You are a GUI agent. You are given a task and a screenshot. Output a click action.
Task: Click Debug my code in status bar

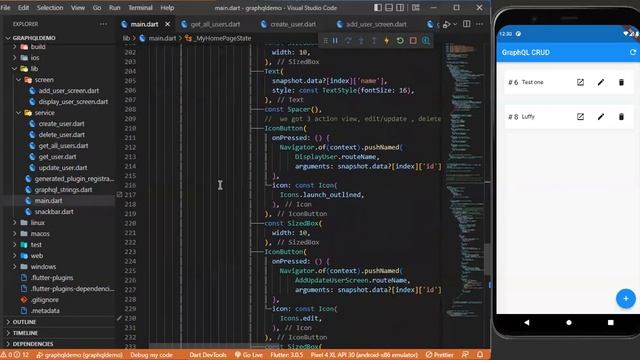pyautogui.click(x=151, y=355)
